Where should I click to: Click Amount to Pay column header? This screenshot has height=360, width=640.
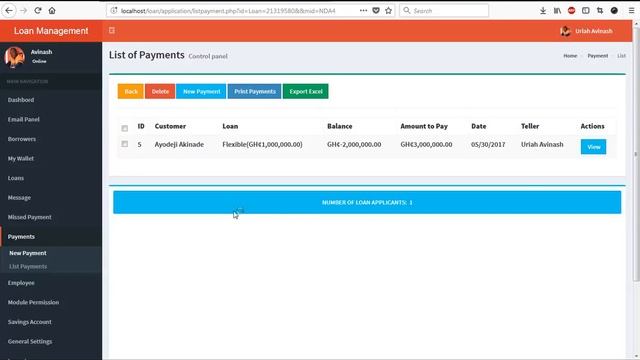pos(424,127)
